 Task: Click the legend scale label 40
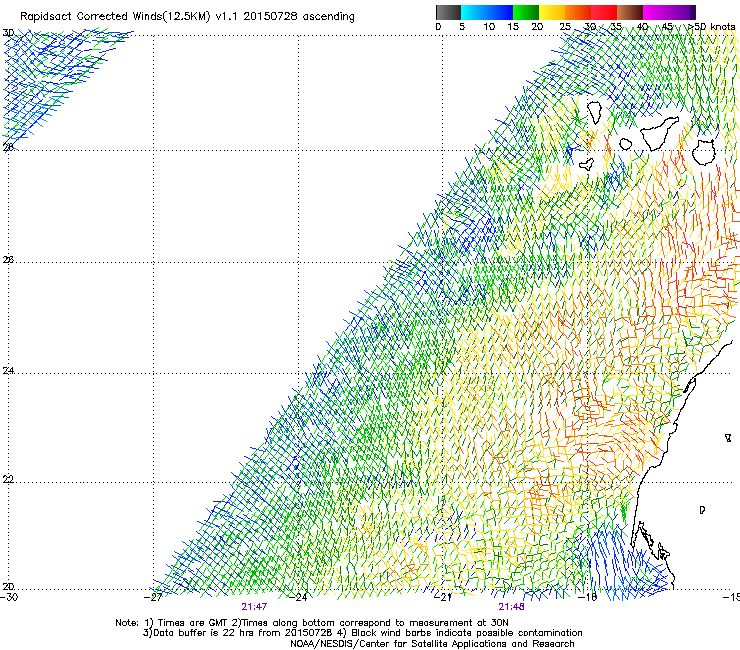[x=642, y=27]
